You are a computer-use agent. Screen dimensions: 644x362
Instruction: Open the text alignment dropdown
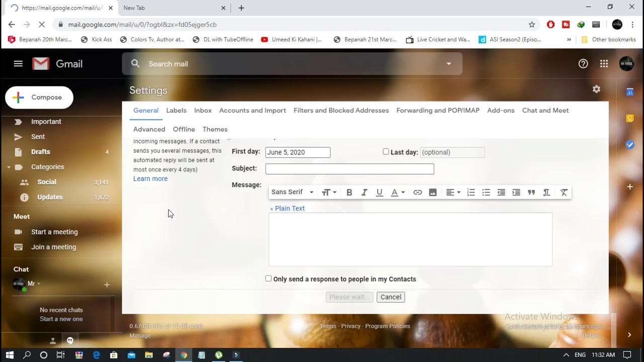click(453, 192)
